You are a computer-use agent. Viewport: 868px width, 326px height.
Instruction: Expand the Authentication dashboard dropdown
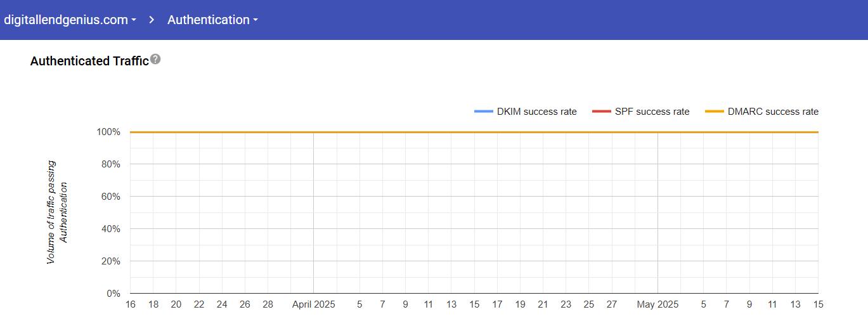[x=212, y=20]
